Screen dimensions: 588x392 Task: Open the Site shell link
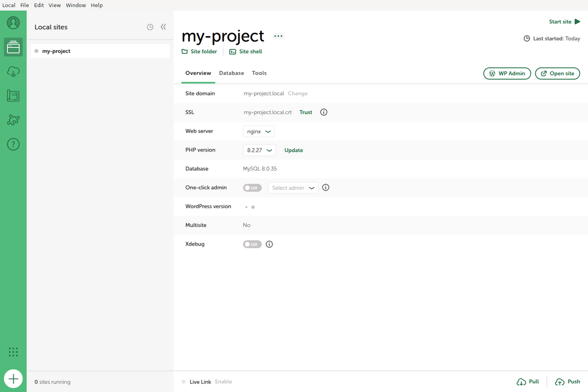pyautogui.click(x=246, y=51)
